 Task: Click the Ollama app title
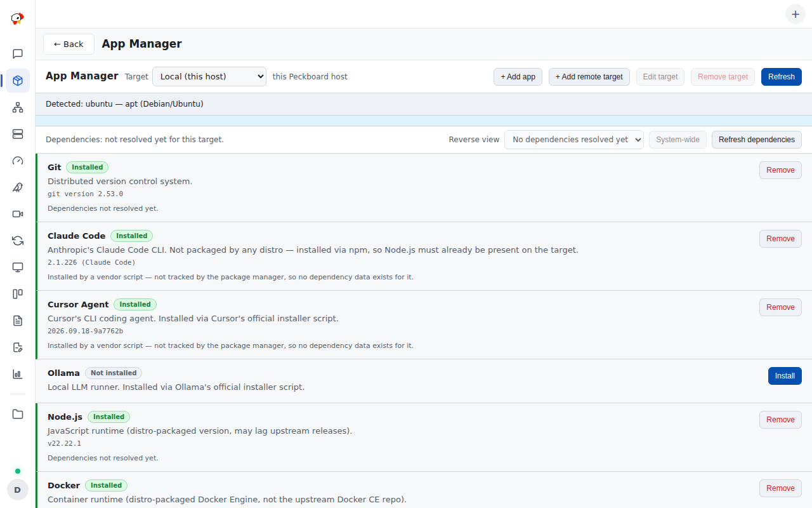(x=63, y=373)
